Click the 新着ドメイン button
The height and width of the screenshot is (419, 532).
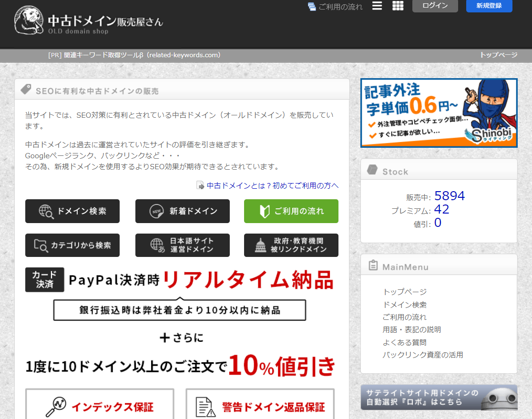pyautogui.click(x=183, y=211)
